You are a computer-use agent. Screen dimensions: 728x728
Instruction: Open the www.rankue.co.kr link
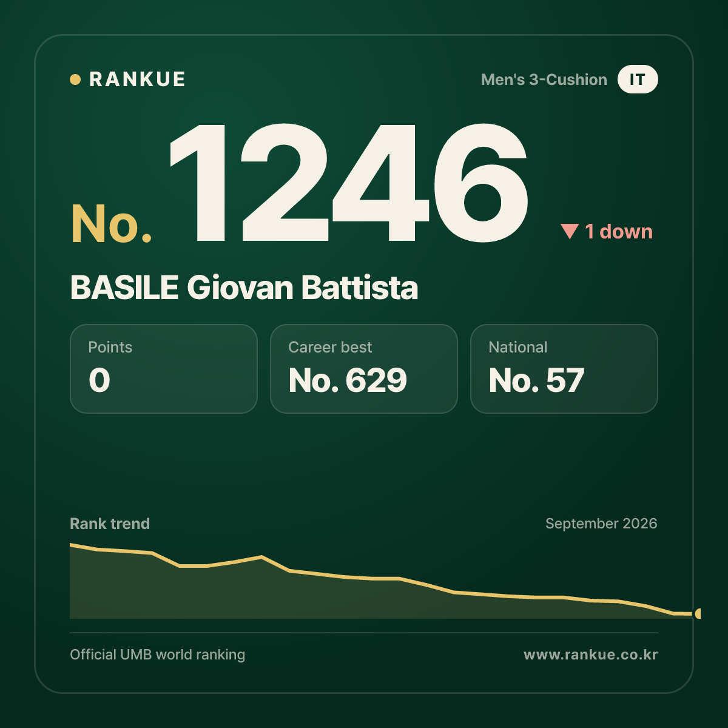point(591,655)
